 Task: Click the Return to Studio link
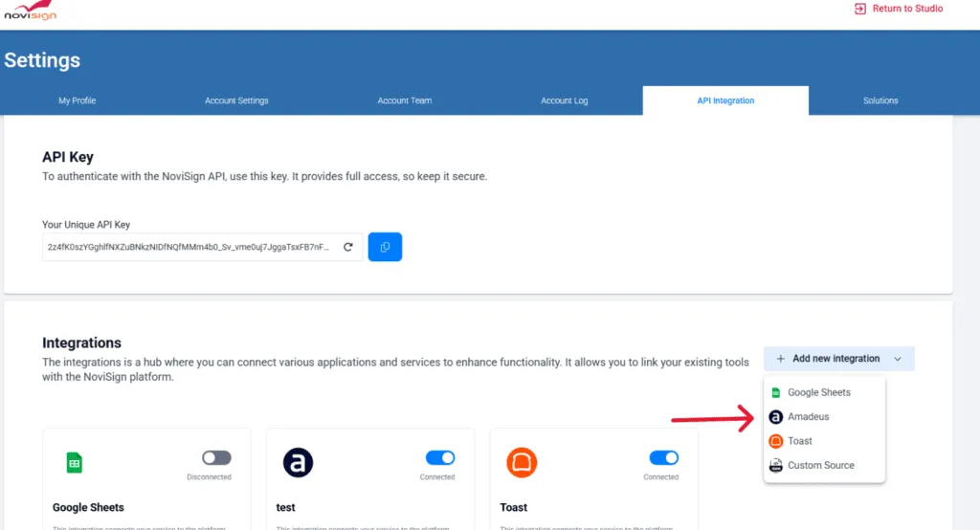point(906,9)
